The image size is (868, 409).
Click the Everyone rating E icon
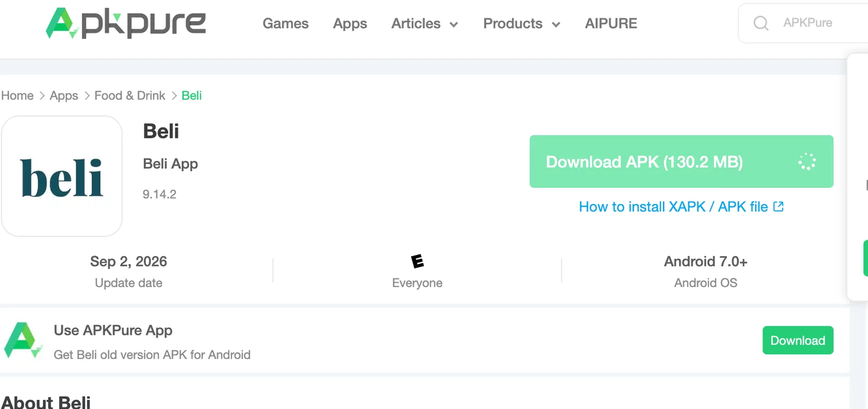[417, 261]
